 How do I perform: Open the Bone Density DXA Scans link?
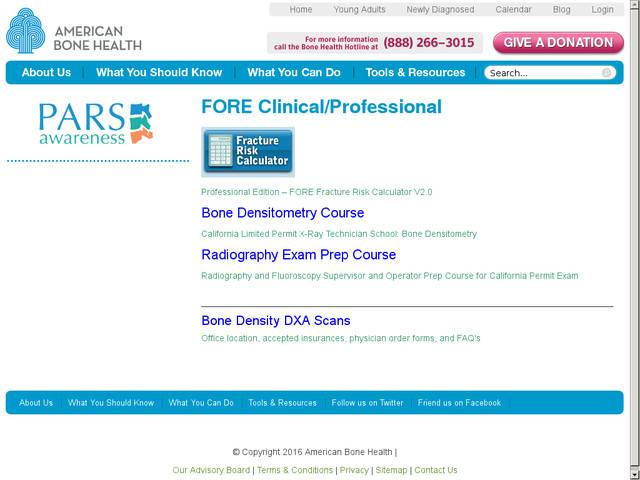276,320
